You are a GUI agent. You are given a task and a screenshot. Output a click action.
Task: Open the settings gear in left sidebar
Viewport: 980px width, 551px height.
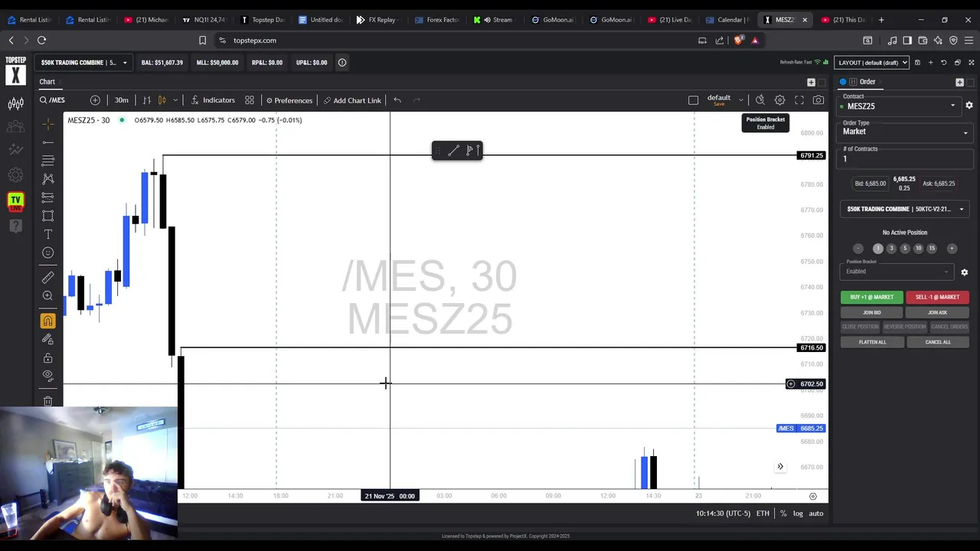[15, 175]
